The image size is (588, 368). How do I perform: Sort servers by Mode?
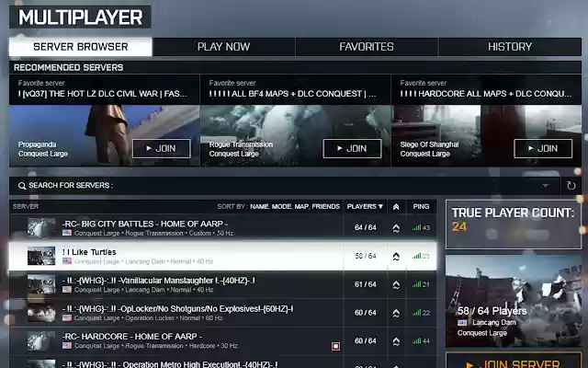point(282,206)
